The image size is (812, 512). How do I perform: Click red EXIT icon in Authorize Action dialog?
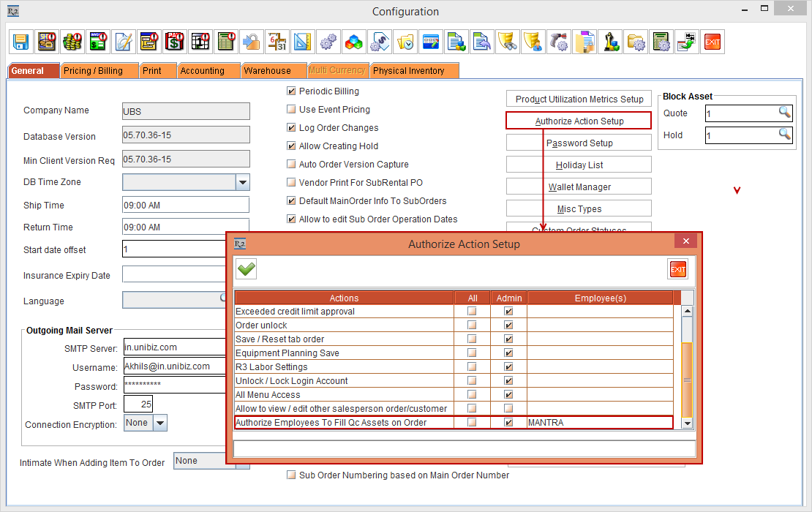(x=677, y=269)
